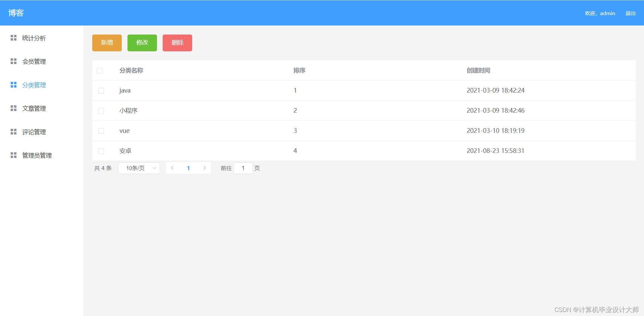644x316 pixels.
Task: Click sort value 3 in vue row
Action: pos(295,130)
